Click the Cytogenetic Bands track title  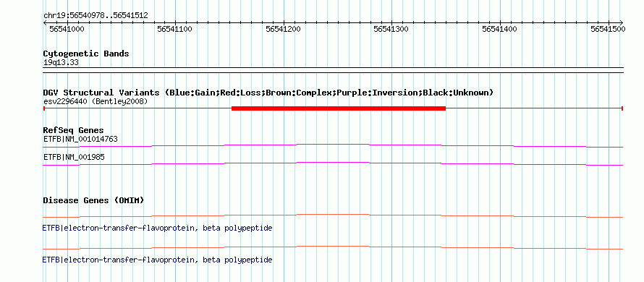86,54
